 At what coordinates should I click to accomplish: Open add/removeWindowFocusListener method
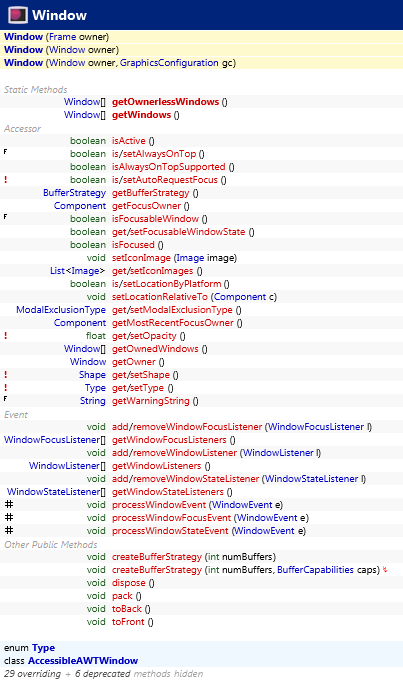click(187, 427)
